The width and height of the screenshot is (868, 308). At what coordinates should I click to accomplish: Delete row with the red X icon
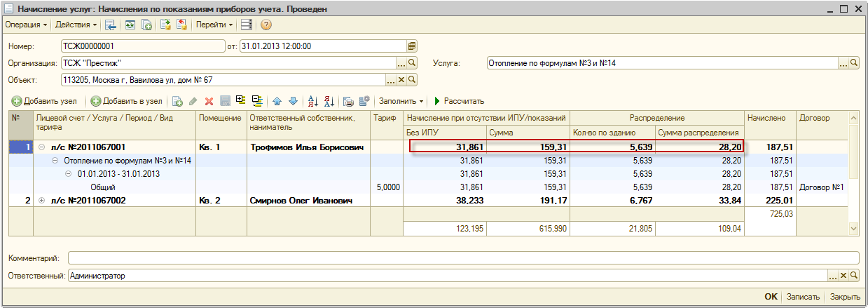pyautogui.click(x=209, y=101)
